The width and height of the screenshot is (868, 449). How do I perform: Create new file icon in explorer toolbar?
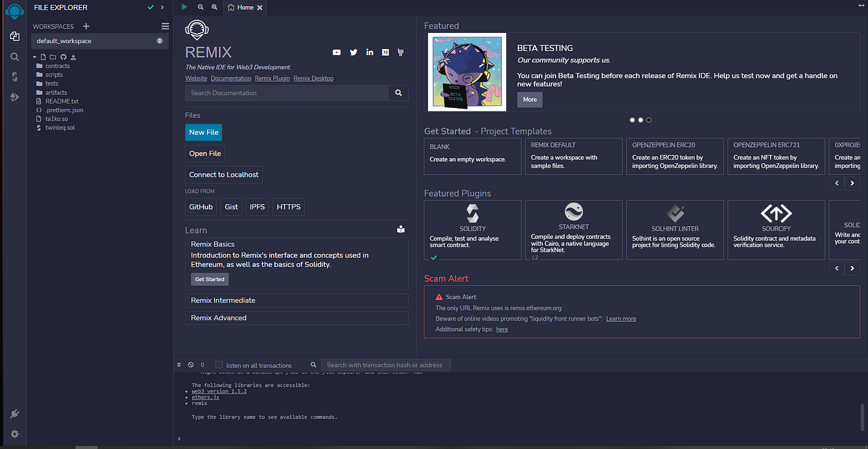[43, 56]
